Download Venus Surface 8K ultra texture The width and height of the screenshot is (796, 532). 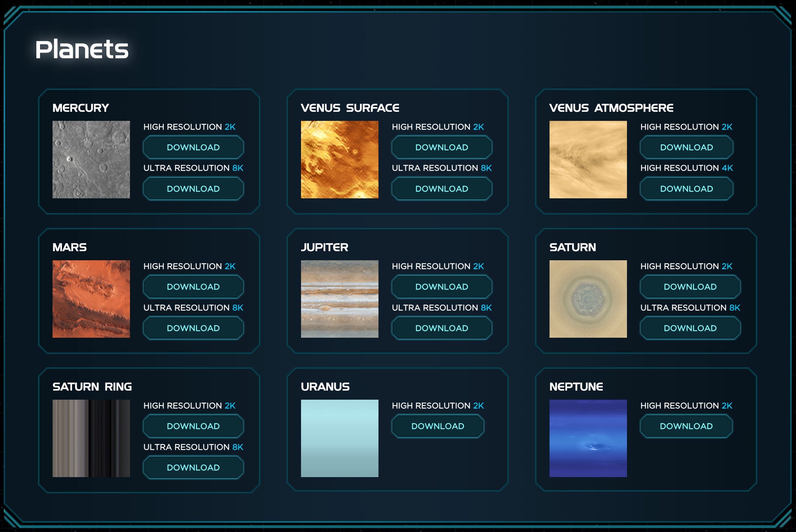point(441,189)
